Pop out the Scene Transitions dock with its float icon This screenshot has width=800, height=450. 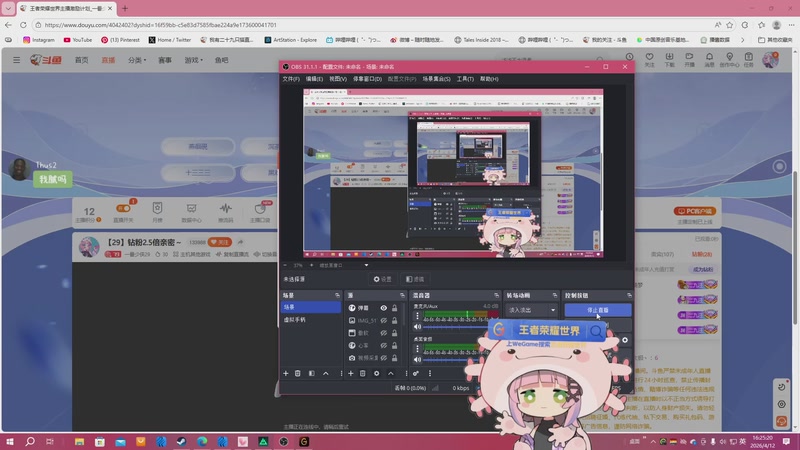[x=555, y=295]
